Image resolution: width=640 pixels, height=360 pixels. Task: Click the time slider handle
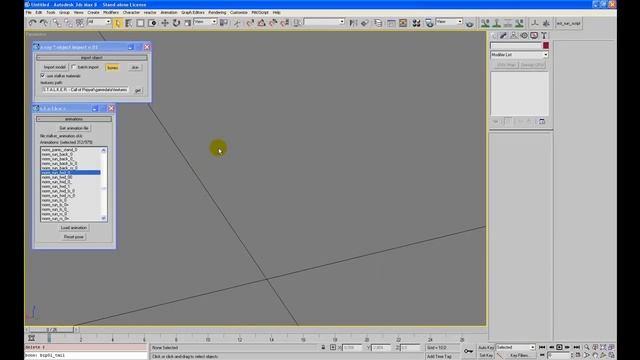click(x=51, y=329)
